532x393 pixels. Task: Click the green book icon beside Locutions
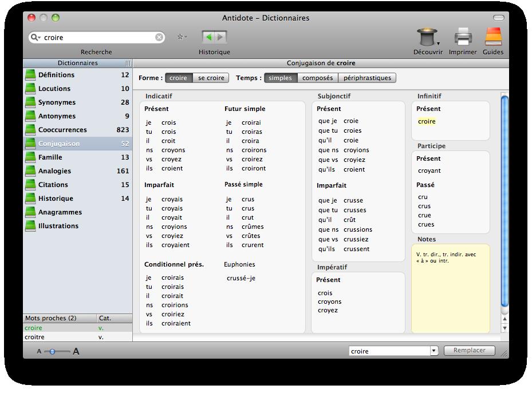pyautogui.click(x=30, y=89)
